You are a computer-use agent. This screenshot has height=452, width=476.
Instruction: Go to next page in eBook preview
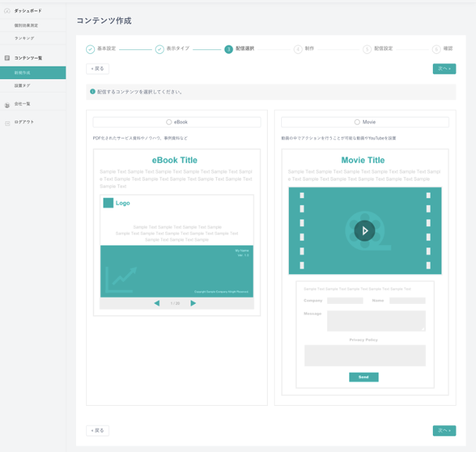pyautogui.click(x=193, y=303)
